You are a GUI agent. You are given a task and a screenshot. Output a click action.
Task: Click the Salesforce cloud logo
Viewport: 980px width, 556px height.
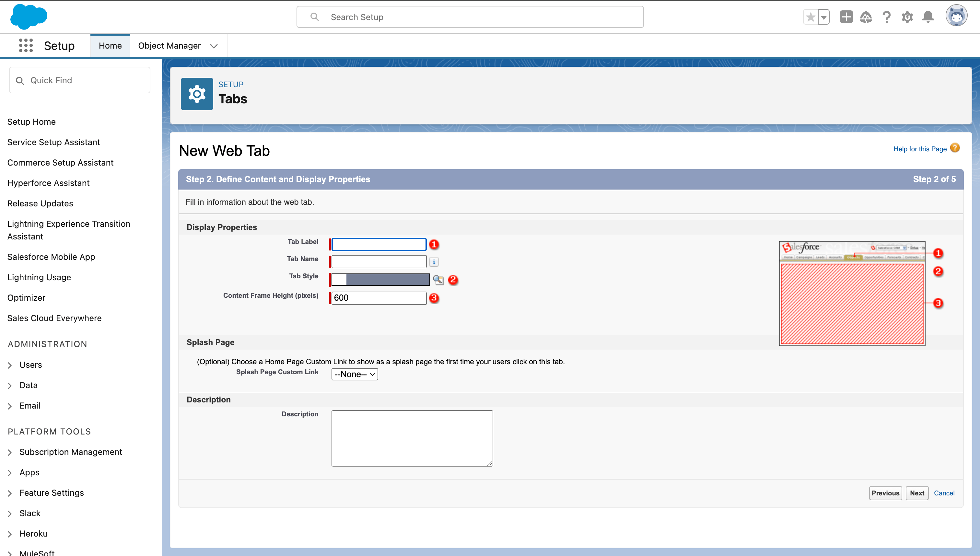point(29,17)
